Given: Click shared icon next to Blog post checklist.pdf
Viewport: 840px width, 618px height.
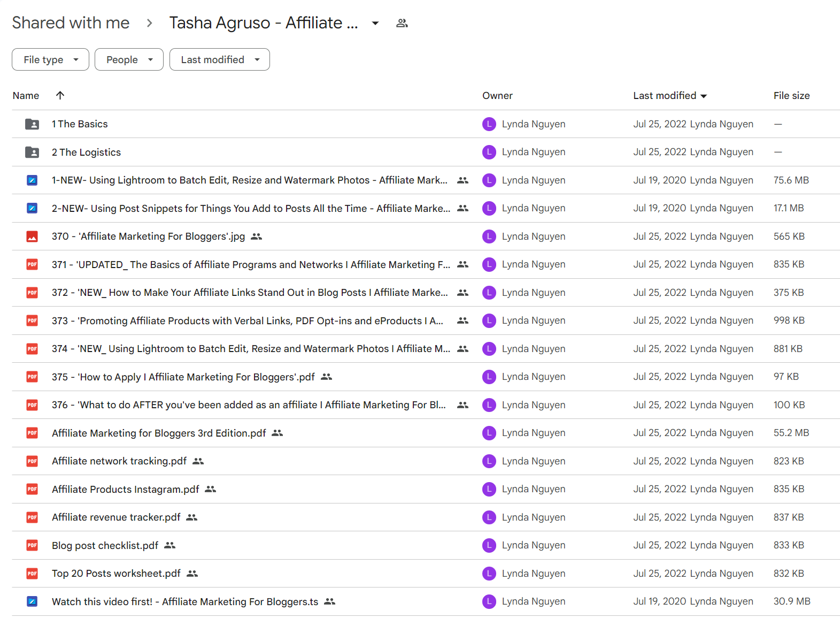Looking at the screenshot, I should (x=170, y=545).
